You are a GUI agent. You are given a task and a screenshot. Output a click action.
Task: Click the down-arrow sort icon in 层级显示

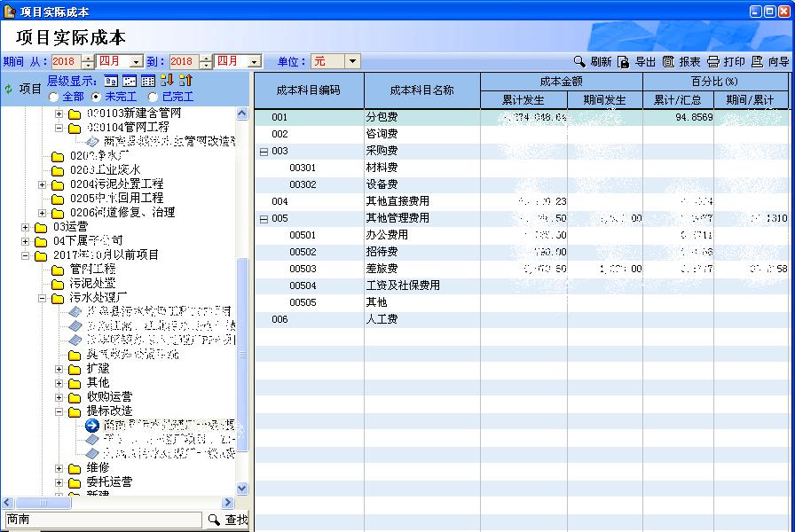pos(166,82)
